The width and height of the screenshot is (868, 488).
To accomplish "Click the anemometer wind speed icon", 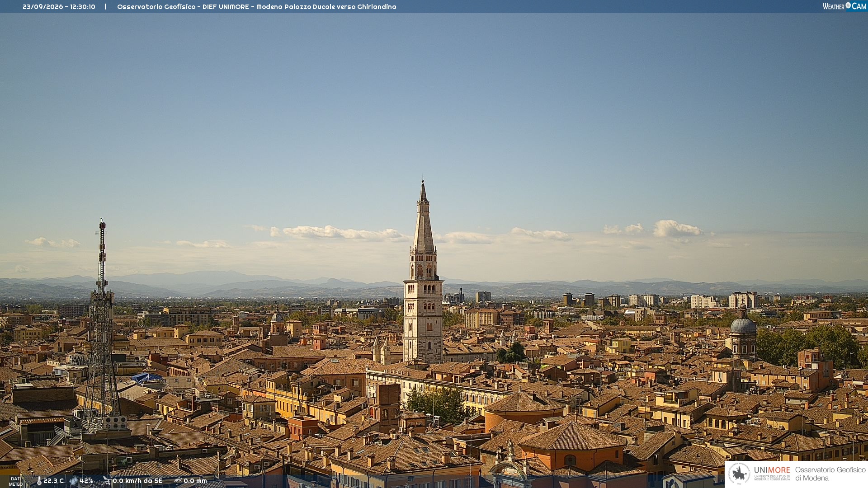I will (x=107, y=481).
